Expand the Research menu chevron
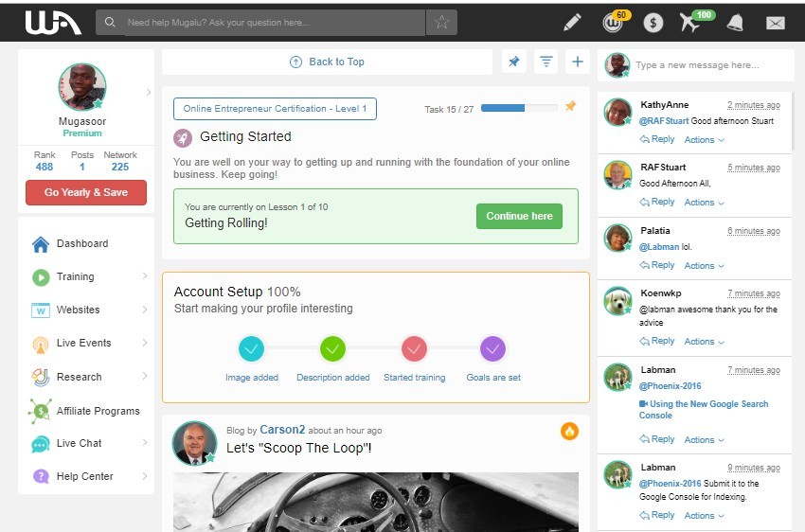Image resolution: width=805 pixels, height=532 pixels. pos(145,376)
